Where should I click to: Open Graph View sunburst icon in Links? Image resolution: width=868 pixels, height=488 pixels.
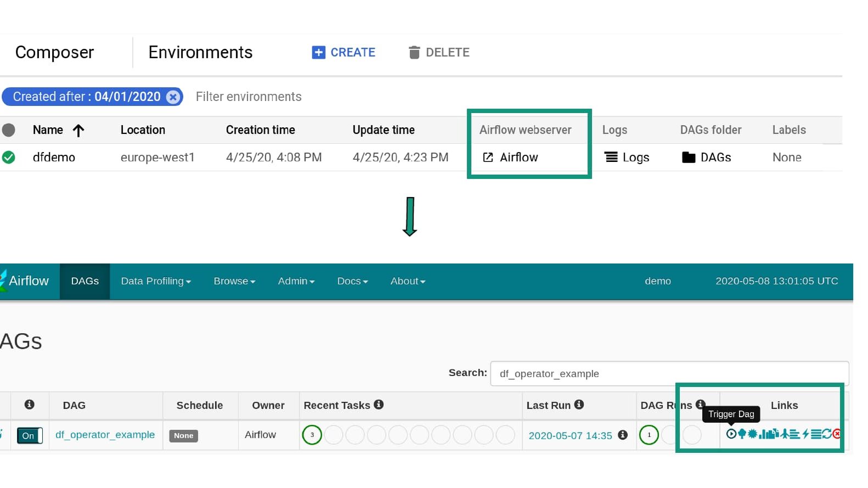pyautogui.click(x=752, y=434)
